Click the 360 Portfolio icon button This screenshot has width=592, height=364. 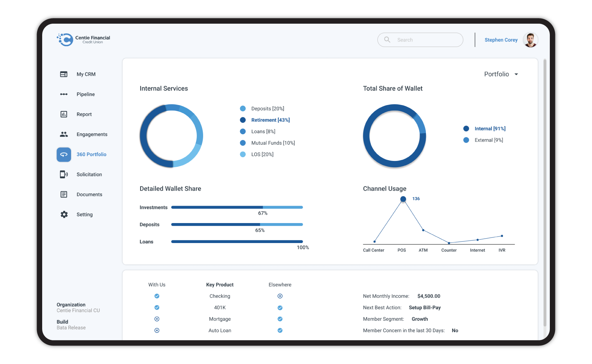(x=64, y=155)
